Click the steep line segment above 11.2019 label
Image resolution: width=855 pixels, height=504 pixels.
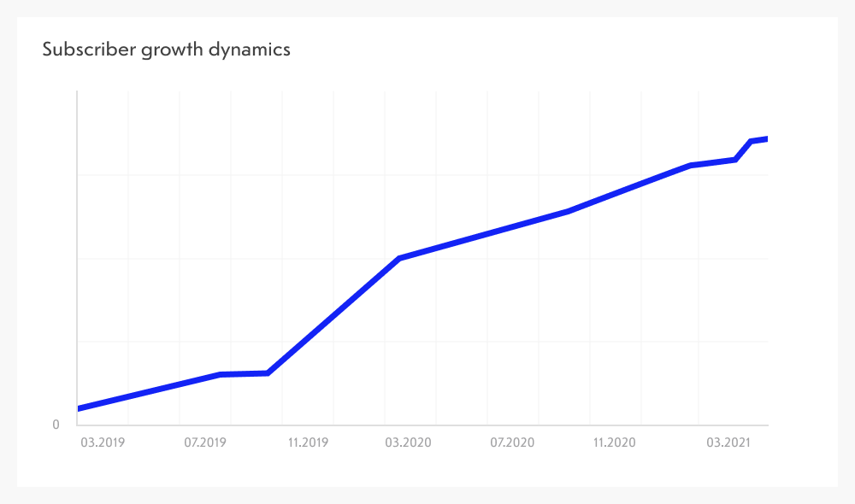tap(310, 336)
